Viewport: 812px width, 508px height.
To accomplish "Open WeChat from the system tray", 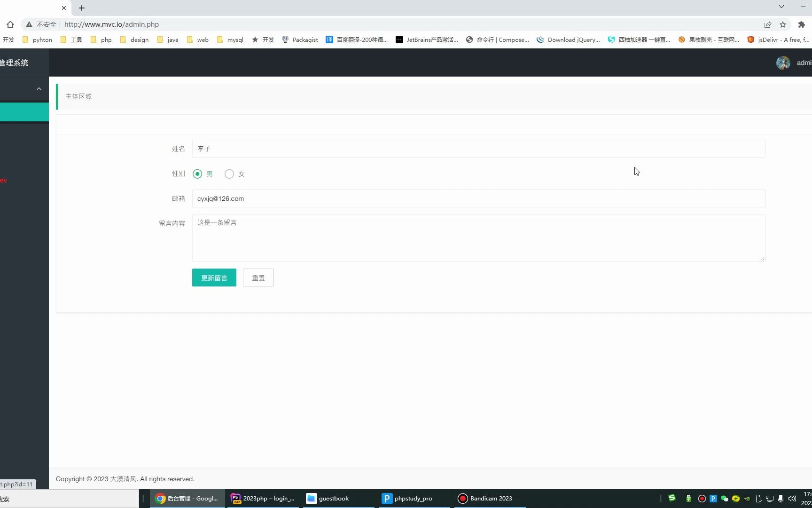I will tap(724, 498).
